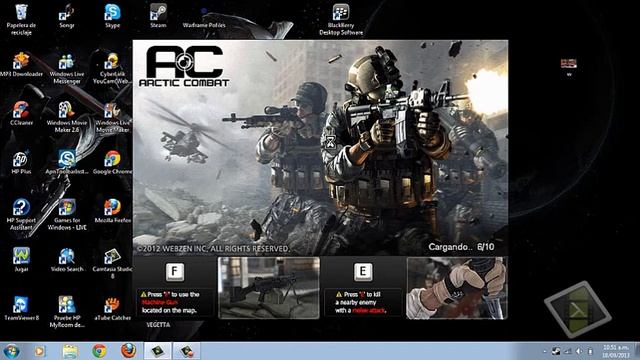The image size is (640, 360).
Task: Open BlackBerry Desktop Software shortcut
Action: point(341,19)
